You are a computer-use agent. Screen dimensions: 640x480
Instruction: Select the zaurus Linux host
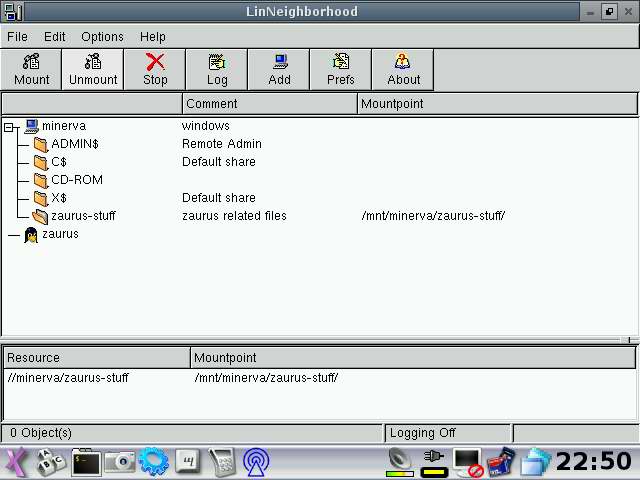59,234
